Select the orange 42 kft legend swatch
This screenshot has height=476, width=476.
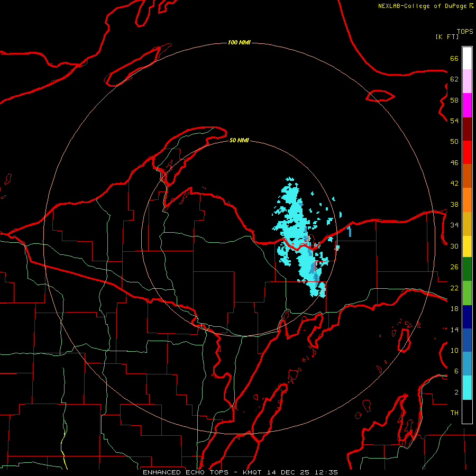coord(467,200)
